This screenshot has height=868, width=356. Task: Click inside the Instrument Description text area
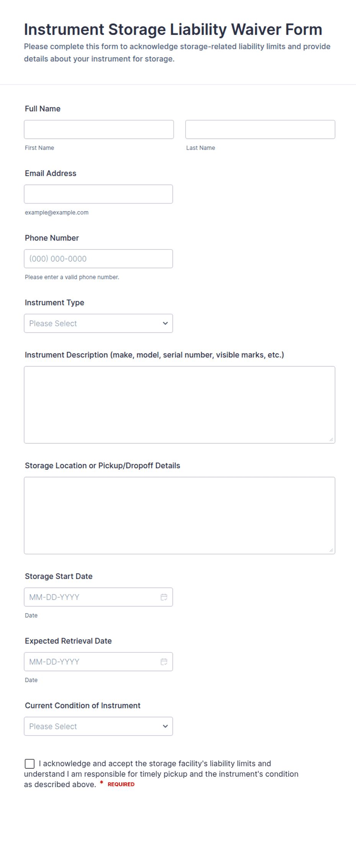tap(180, 405)
